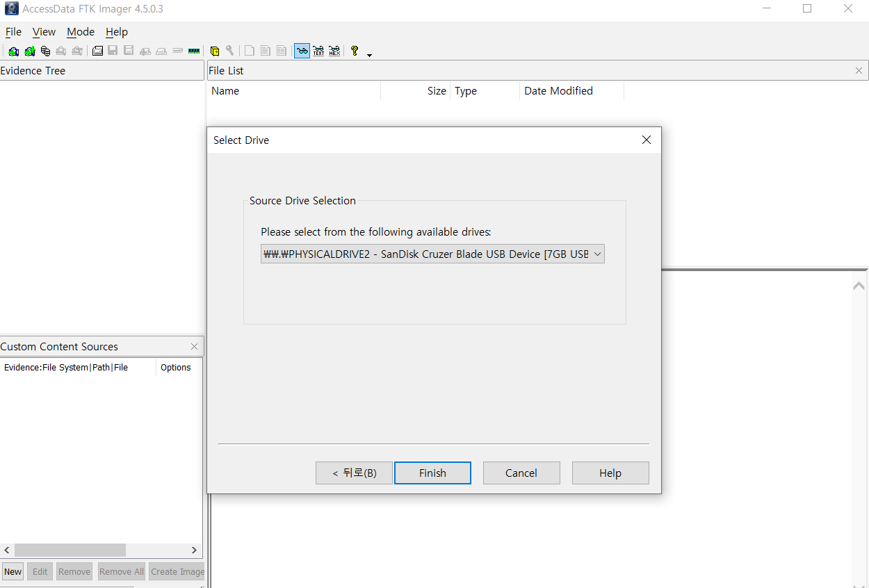Click the custom content scrollbar's right arrow

(x=194, y=550)
